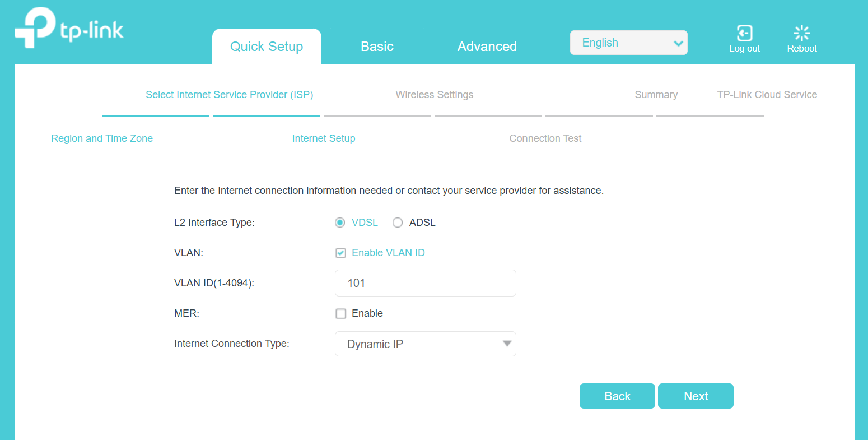Screen dimensions: 868x440
Task: Click the TP-Link logo
Action: [68, 27]
